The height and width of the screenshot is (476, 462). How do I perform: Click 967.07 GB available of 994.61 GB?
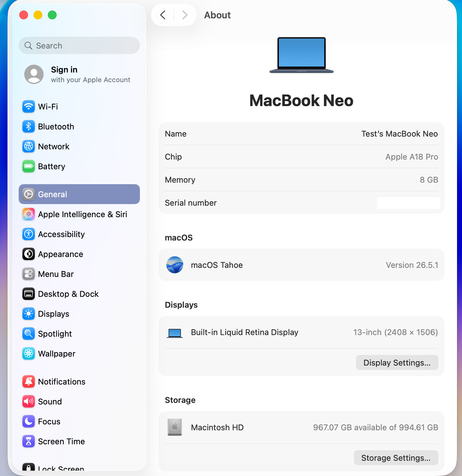[376, 427]
